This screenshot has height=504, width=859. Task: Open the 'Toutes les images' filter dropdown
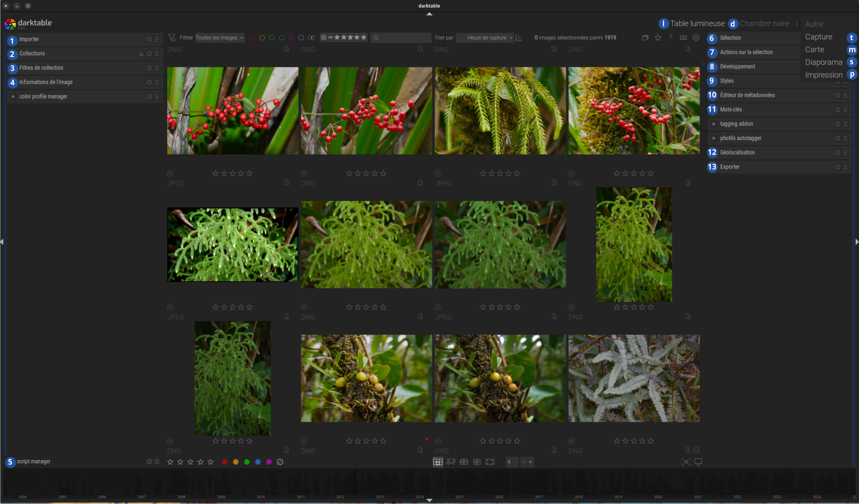tap(219, 38)
